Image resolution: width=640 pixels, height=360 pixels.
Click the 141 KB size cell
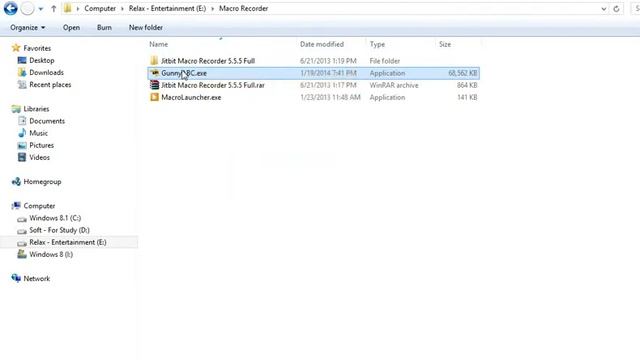click(x=467, y=97)
